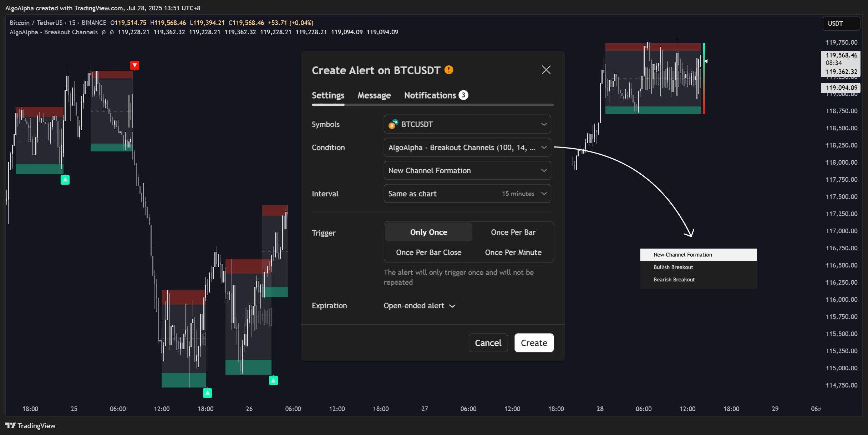The width and height of the screenshot is (868, 435).
Task: Choose Once Per Minute trigger
Action: (x=513, y=252)
